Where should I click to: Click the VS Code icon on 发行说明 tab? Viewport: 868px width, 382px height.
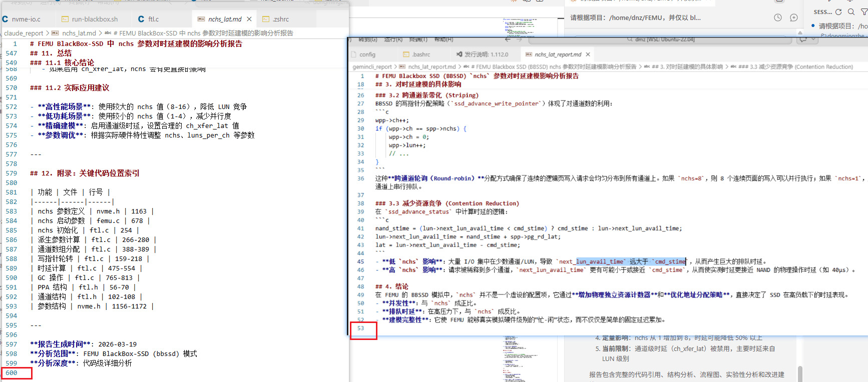pyautogui.click(x=459, y=54)
